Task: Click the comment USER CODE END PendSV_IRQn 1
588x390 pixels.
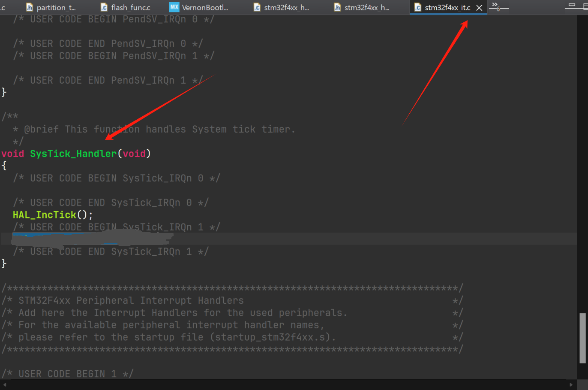Action: tap(108, 80)
